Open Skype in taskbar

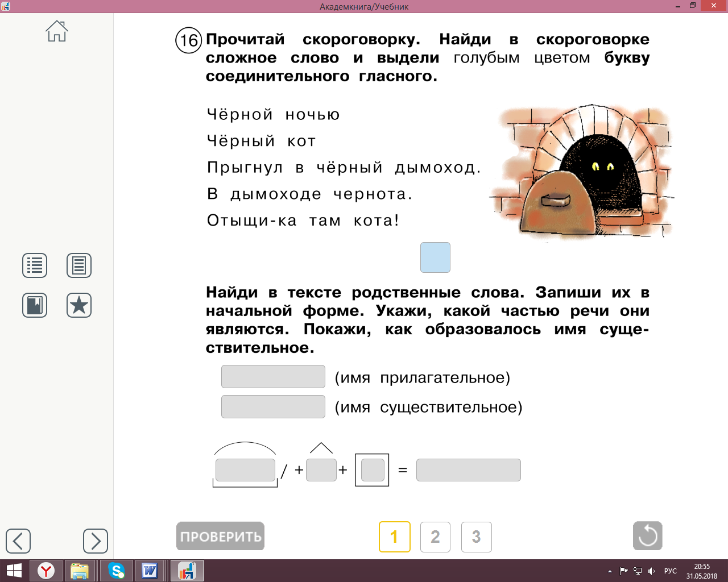coord(116,571)
